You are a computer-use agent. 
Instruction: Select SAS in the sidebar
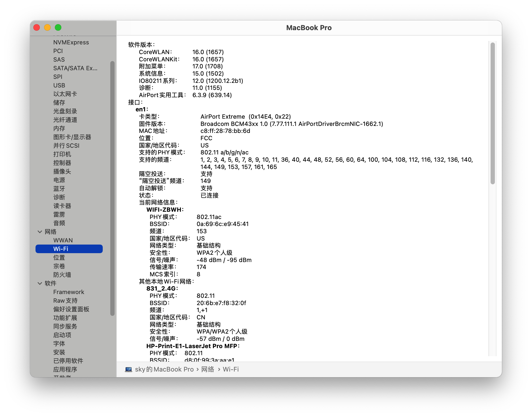pos(59,59)
